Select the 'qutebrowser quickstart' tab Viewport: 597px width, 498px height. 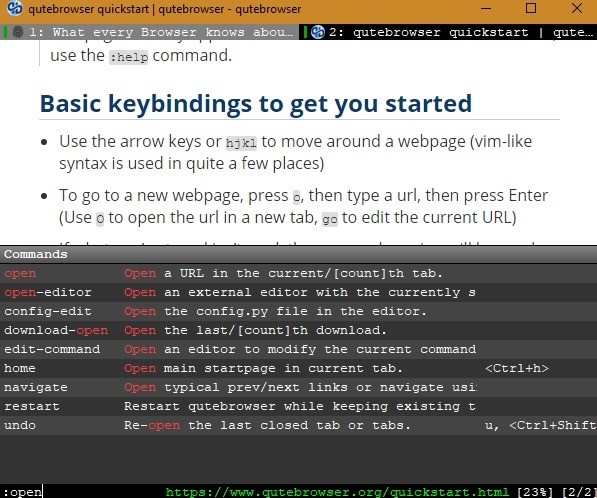tap(448, 32)
